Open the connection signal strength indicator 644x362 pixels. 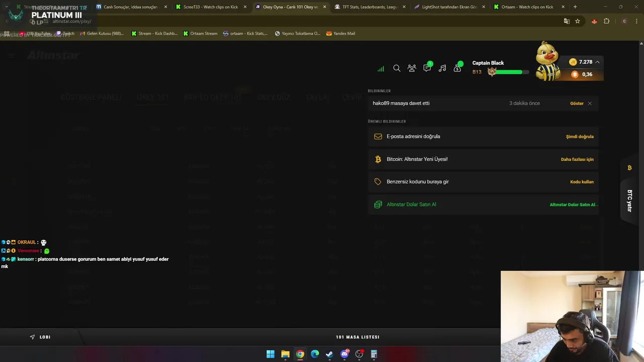click(381, 68)
